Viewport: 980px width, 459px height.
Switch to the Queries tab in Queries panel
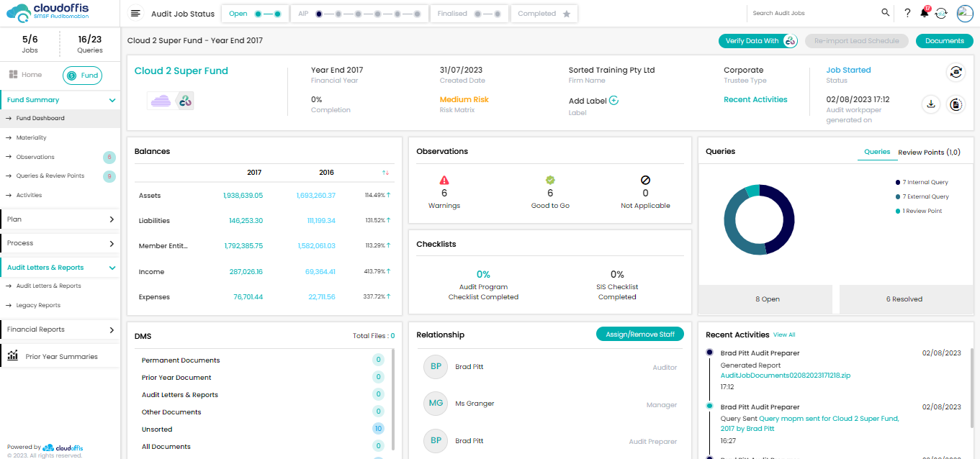877,152
